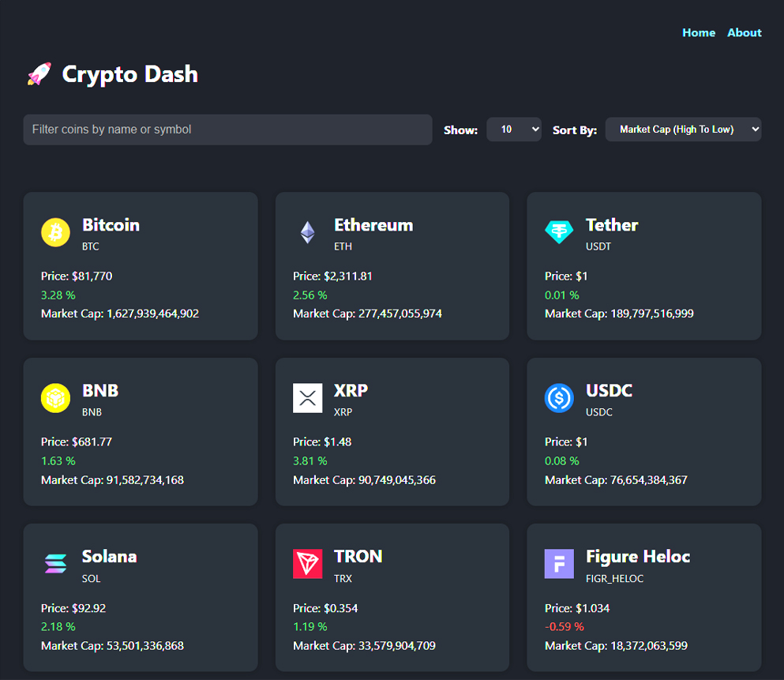
Task: Click Market Cap 90,749,045,366
Action: (364, 480)
